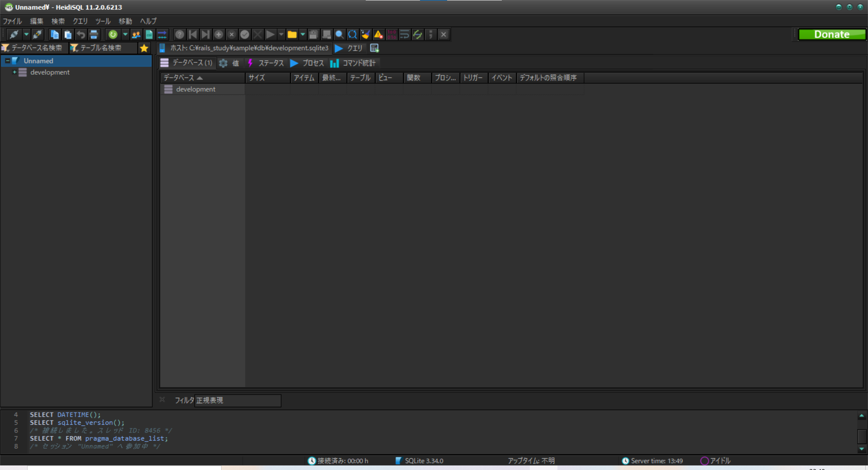The width and height of the screenshot is (868, 470).
Task: Open the run query dropdown arrow
Action: [281, 34]
